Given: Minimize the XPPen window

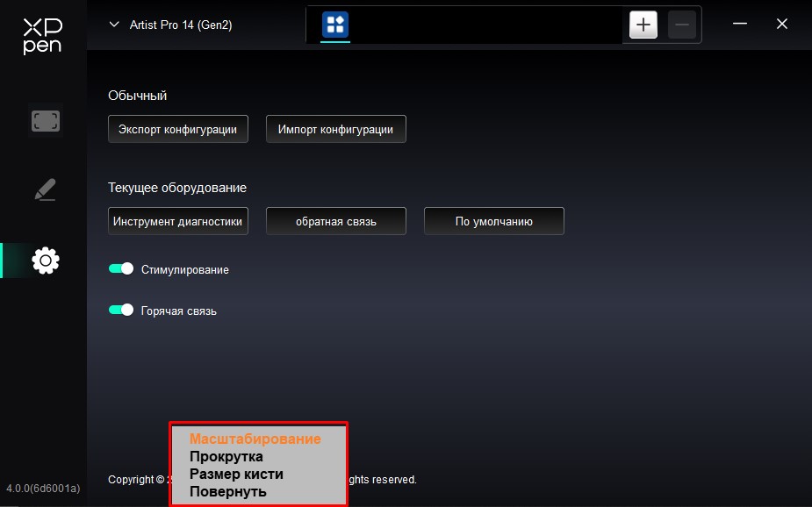Looking at the screenshot, I should pyautogui.click(x=739, y=24).
